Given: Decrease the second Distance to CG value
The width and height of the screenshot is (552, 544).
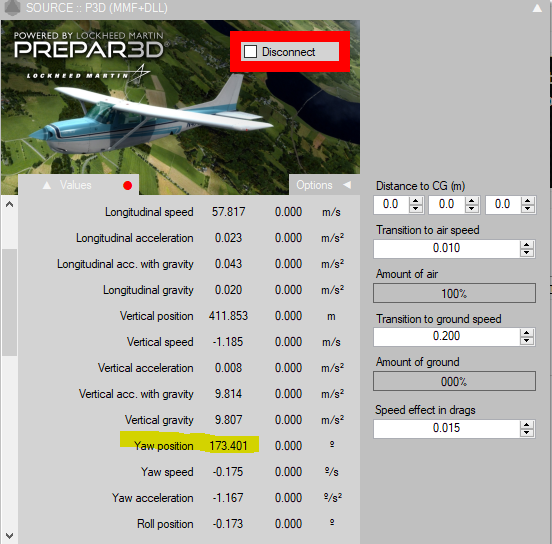Looking at the screenshot, I should coord(472,208).
